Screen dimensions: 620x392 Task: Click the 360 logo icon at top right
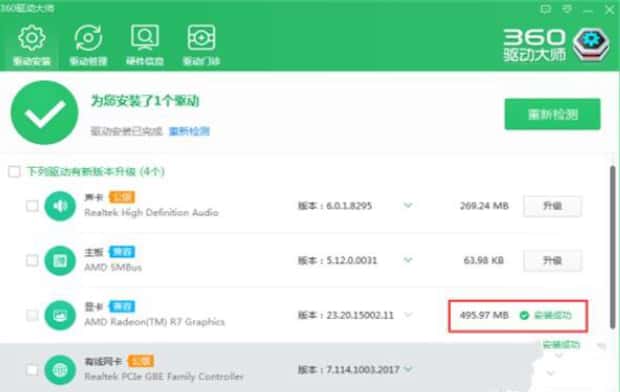[x=591, y=45]
